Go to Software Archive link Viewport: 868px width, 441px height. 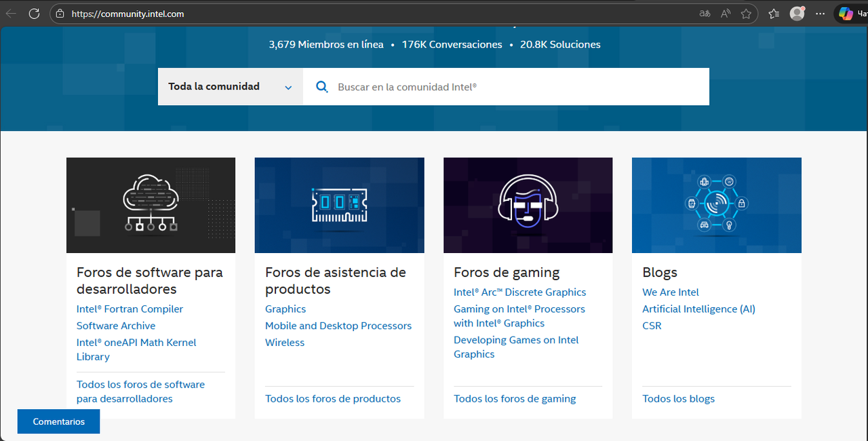[x=116, y=326]
